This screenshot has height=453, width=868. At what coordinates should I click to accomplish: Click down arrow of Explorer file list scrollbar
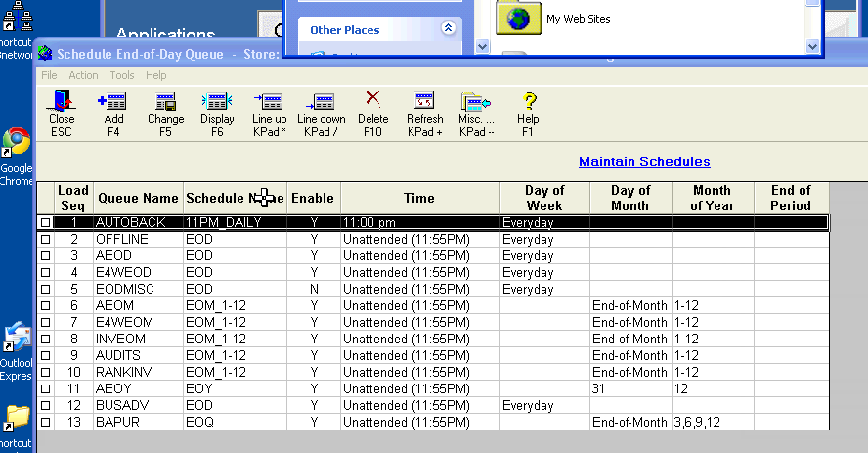tap(812, 47)
